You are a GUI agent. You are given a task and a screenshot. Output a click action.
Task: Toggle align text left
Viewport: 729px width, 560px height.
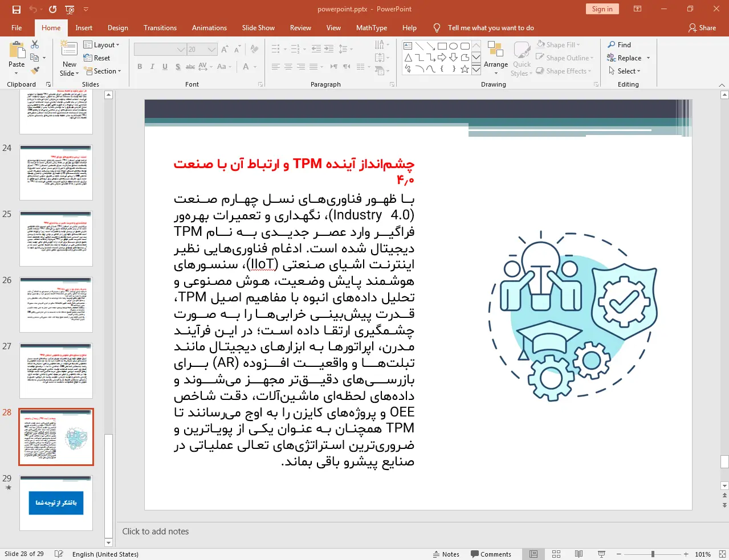[275, 67]
